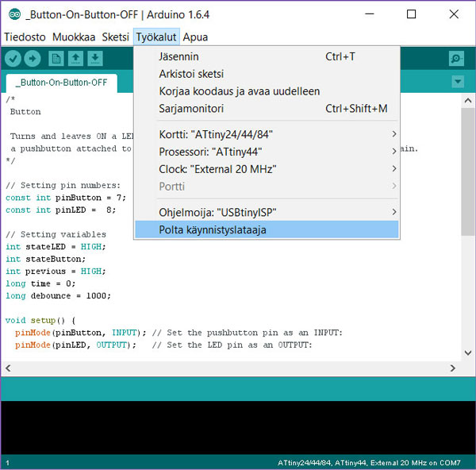Select Korjaa koodaus ja avaa uudelleen
Viewport: 476px width, 470px height.
coord(267,91)
